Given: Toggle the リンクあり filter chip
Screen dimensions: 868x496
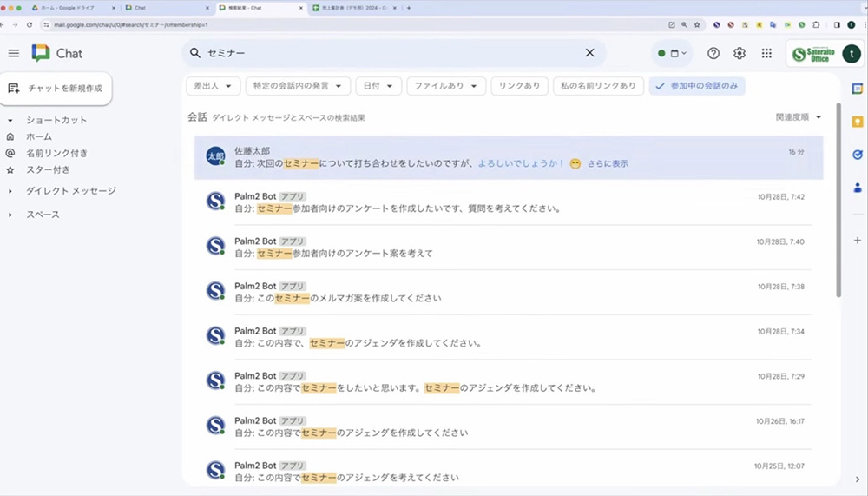Looking at the screenshot, I should point(519,86).
